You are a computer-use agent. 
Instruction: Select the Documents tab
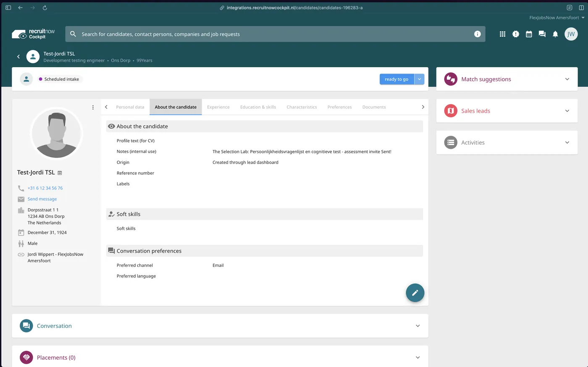[x=374, y=107]
